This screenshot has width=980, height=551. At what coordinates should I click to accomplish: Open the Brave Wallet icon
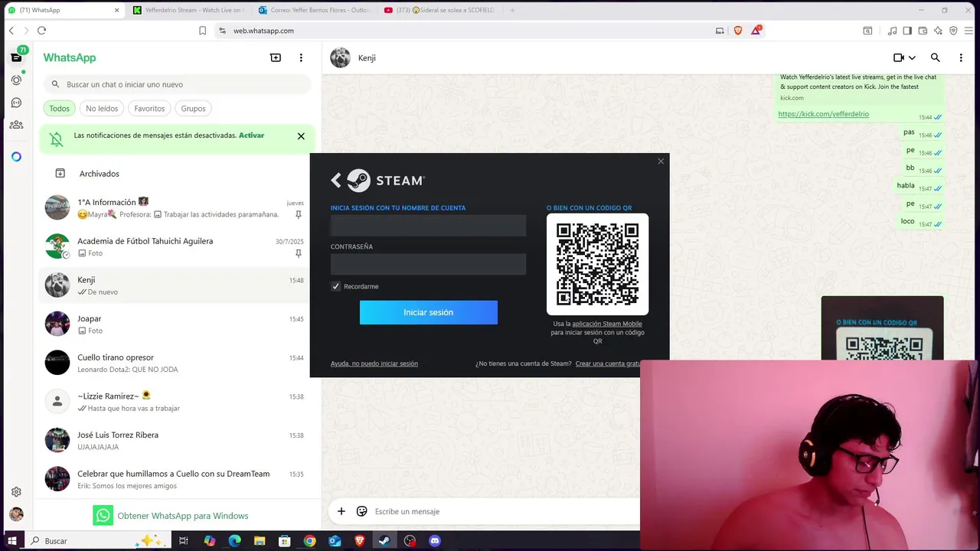(x=923, y=31)
